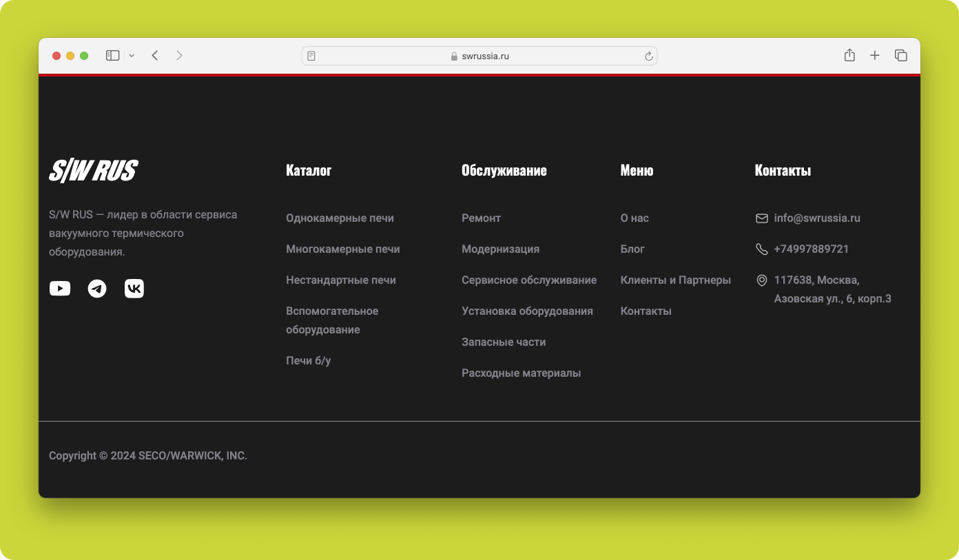
Task: Expand the sidebar options dropdown arrow
Action: click(x=132, y=56)
